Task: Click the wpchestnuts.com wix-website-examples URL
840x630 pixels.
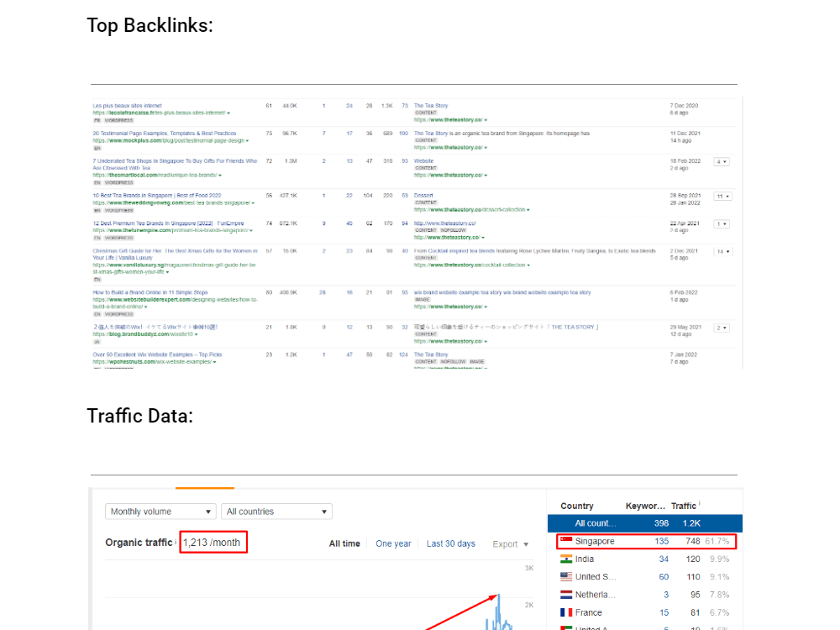Action: (152, 361)
